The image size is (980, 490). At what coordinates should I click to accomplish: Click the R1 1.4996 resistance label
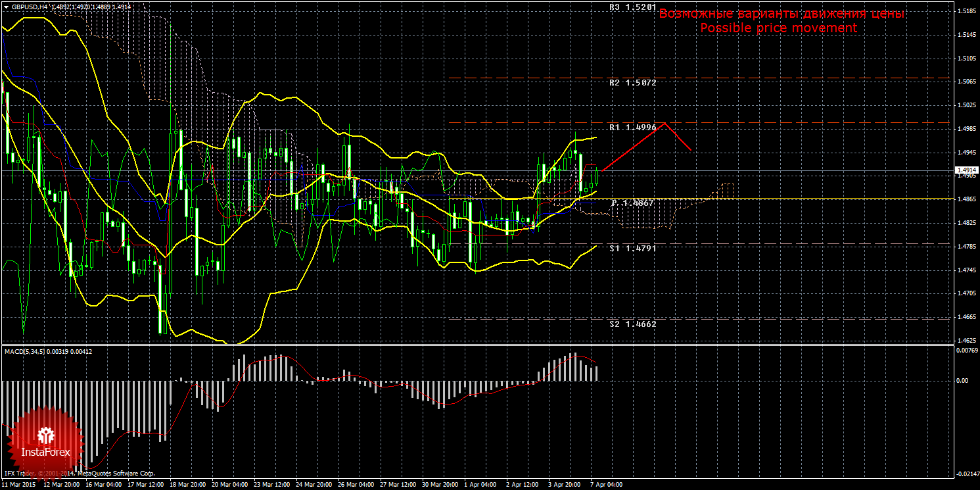632,128
